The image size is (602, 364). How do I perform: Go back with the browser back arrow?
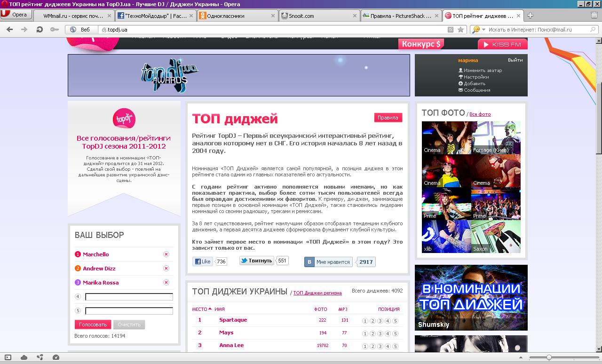(9, 29)
